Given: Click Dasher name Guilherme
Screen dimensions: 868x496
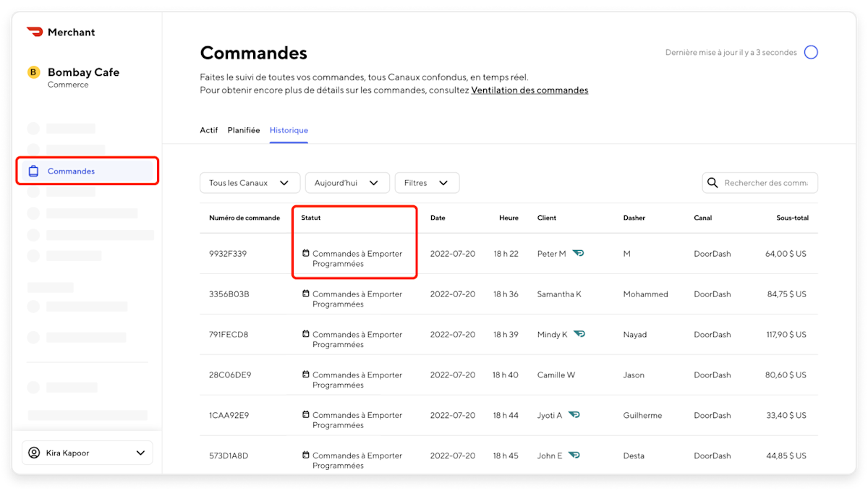Looking at the screenshot, I should coord(643,415).
